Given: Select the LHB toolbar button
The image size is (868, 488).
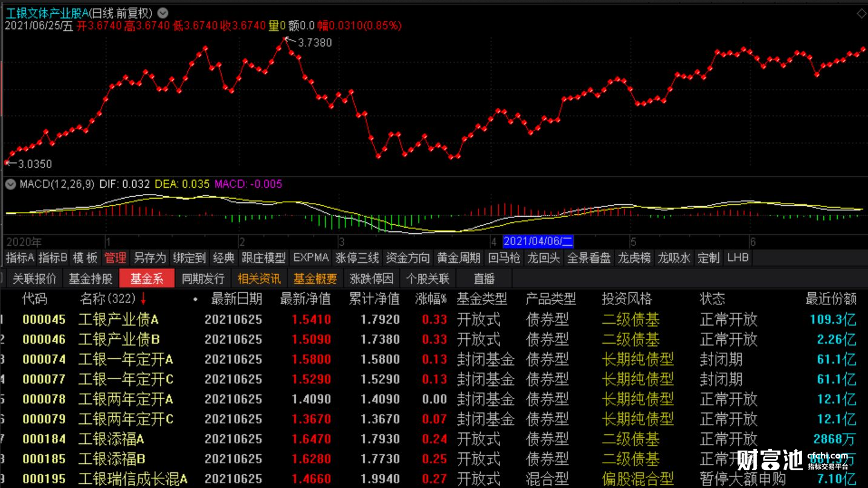Looking at the screenshot, I should 738,258.
